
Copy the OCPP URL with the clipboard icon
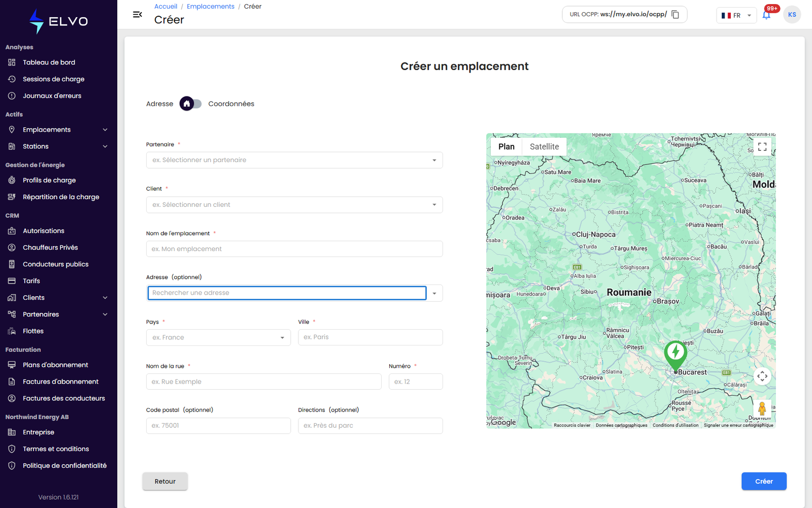tap(675, 14)
